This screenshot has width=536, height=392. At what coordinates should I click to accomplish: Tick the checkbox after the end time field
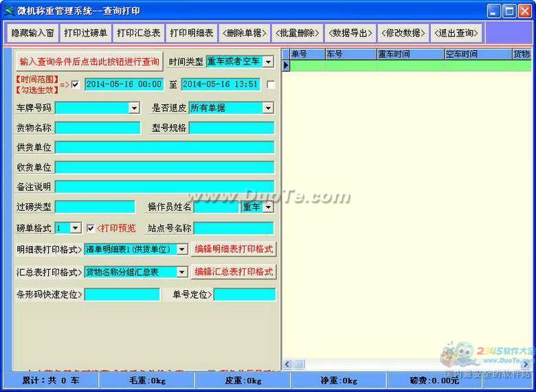271,84
